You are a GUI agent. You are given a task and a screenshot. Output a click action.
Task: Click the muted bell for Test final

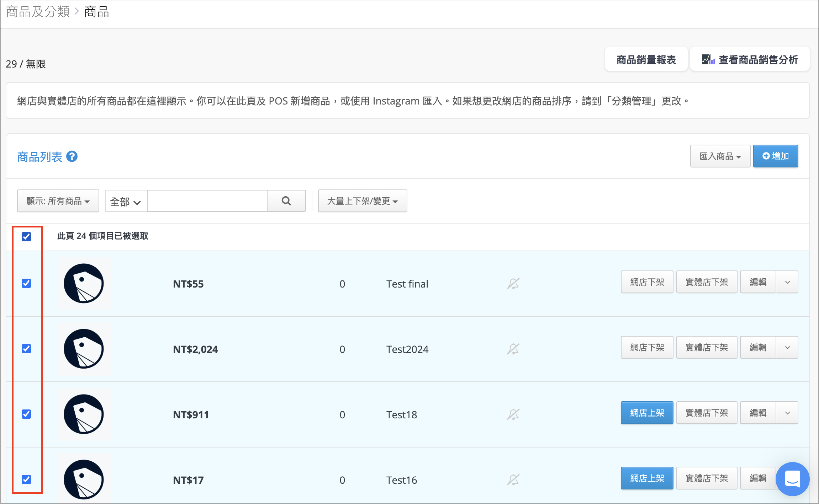point(513,284)
